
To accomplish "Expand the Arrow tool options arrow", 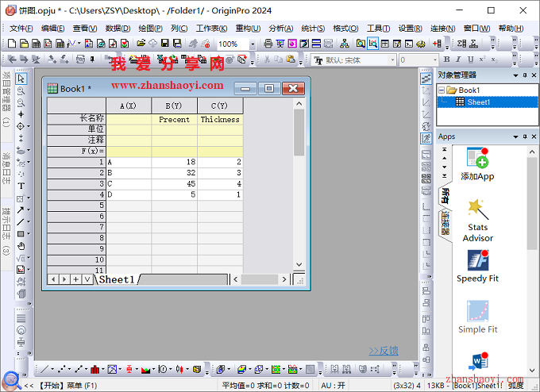I will [x=29, y=209].
